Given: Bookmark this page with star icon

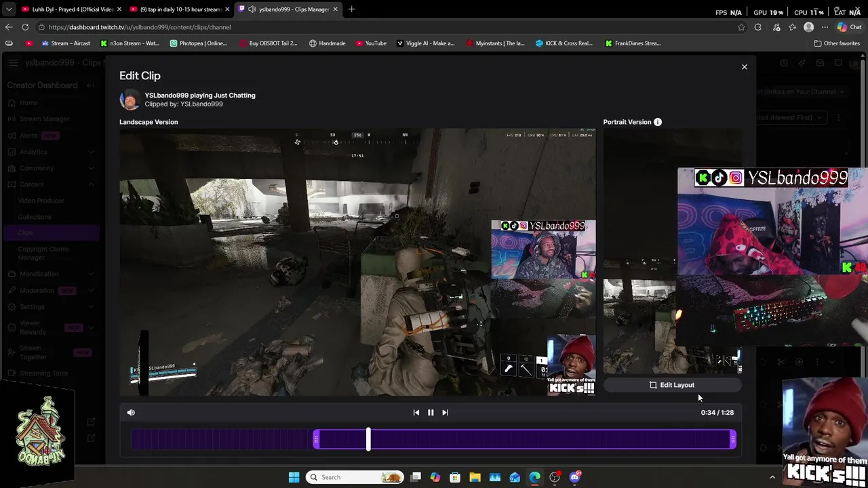Looking at the screenshot, I should point(741,27).
